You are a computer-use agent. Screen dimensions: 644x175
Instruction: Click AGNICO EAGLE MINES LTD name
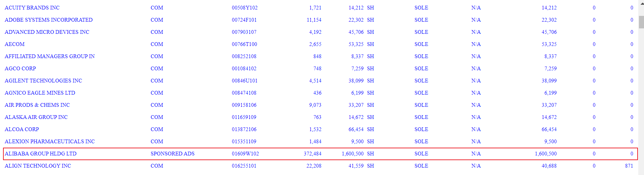click(x=40, y=93)
